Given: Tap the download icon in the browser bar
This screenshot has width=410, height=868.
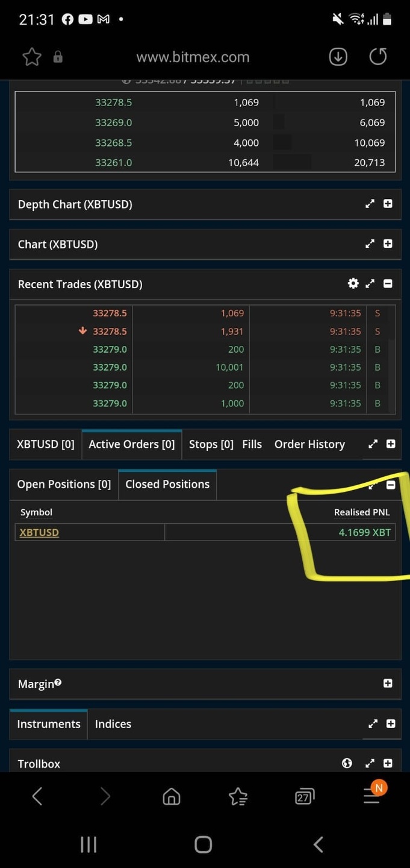Looking at the screenshot, I should click(338, 57).
